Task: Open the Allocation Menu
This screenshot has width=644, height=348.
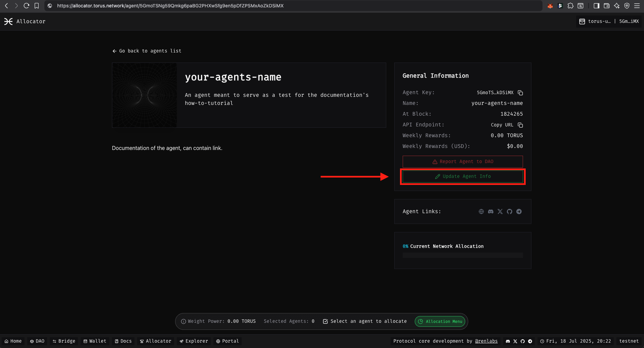Action: pos(440,321)
